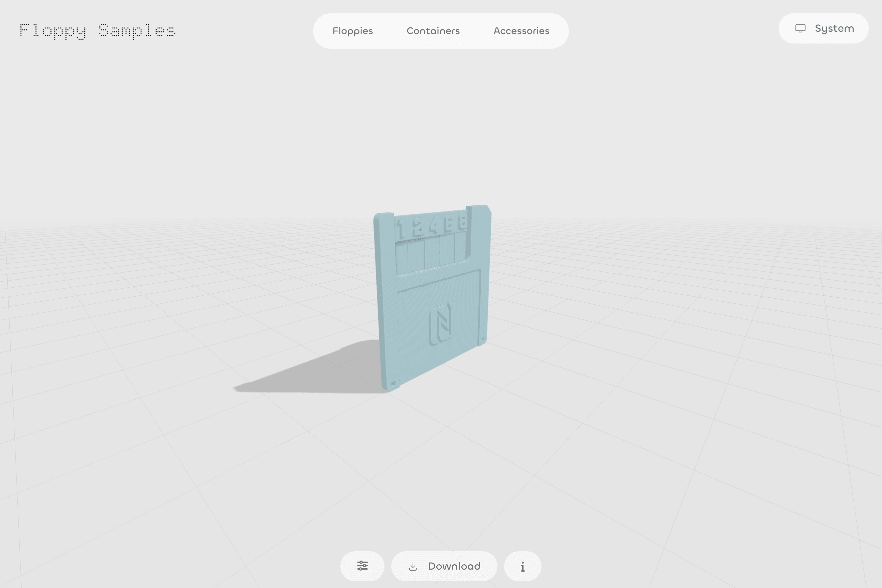The image size is (882, 588).
Task: Click the lower-right square notch on floppy
Action: coord(483,339)
